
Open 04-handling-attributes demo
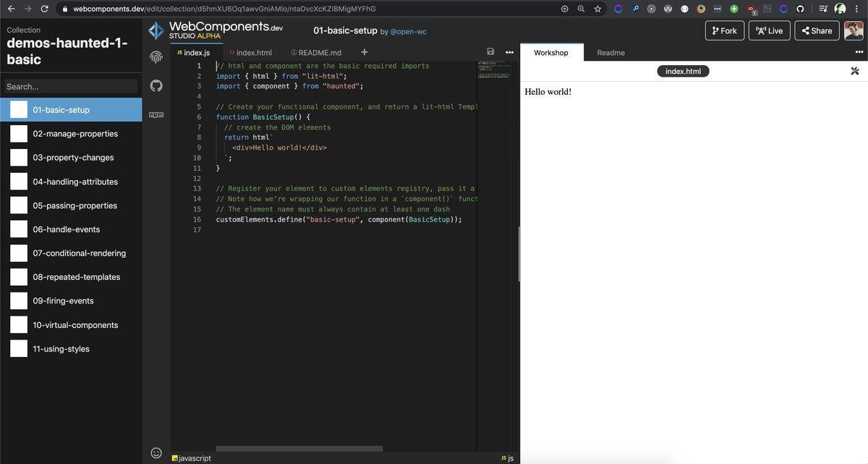click(x=71, y=181)
